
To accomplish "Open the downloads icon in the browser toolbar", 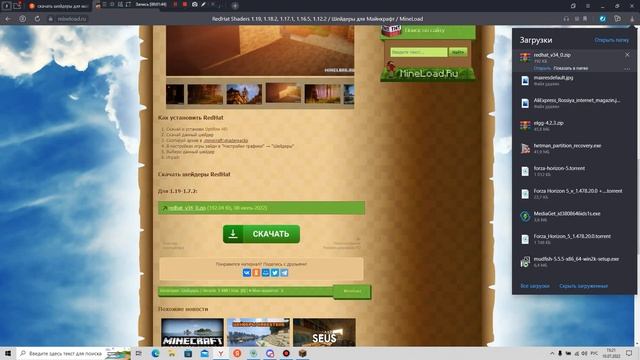I will [x=632, y=19].
